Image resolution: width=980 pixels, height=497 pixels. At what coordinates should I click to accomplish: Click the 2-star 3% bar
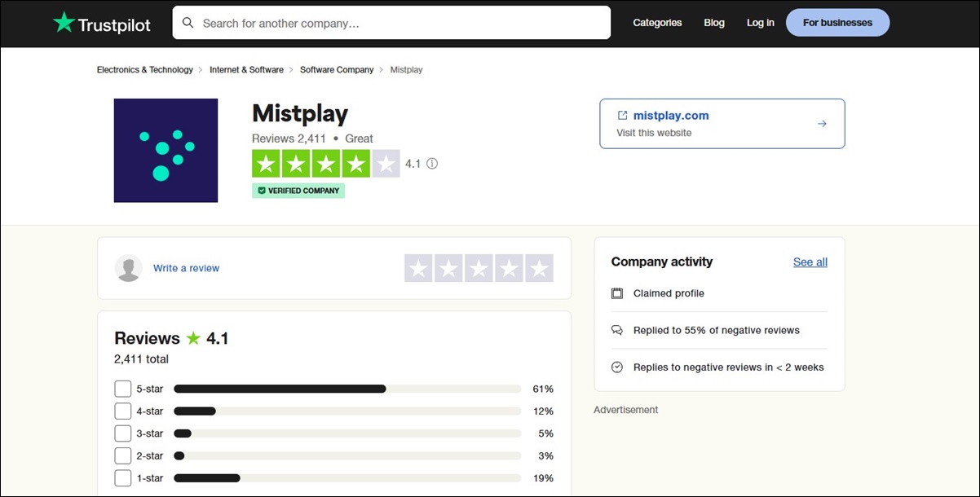click(347, 455)
